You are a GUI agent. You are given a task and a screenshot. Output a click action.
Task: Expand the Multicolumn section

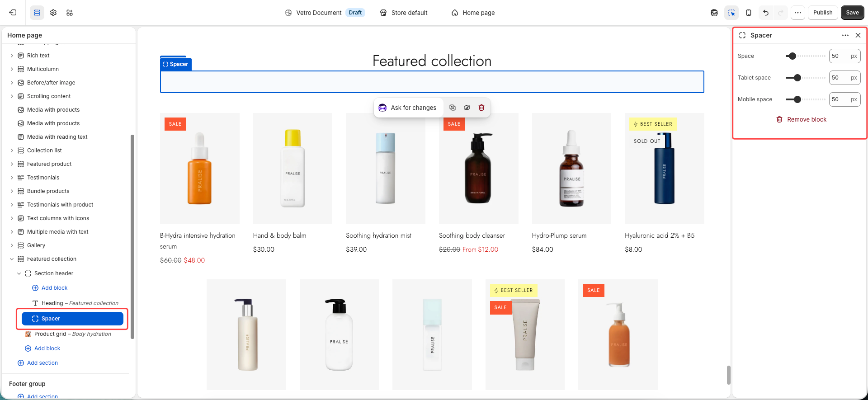12,69
